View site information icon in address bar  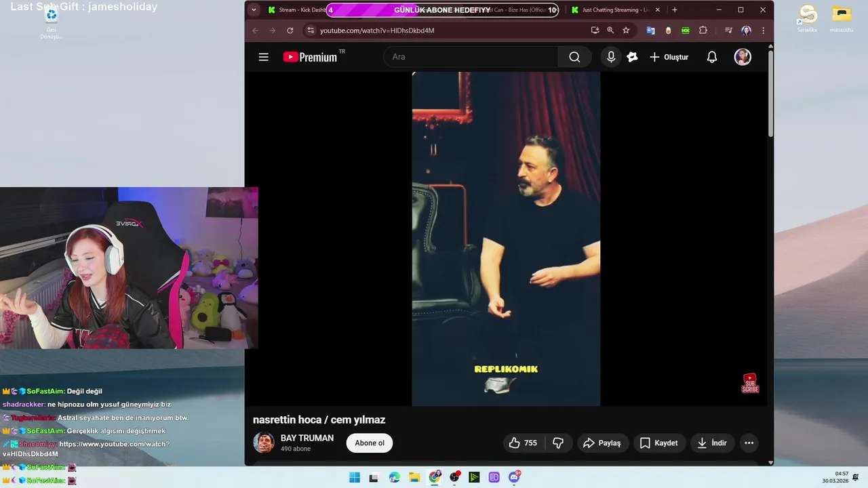tap(311, 30)
